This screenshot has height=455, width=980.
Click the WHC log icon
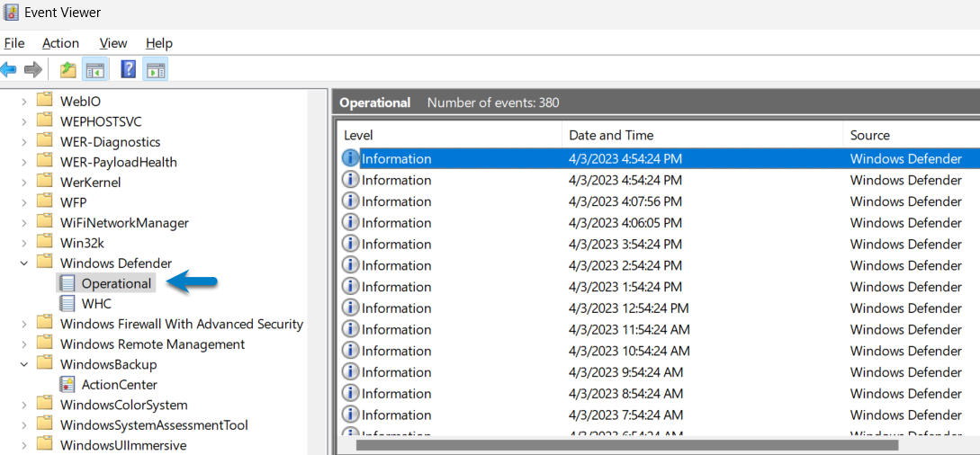point(67,303)
